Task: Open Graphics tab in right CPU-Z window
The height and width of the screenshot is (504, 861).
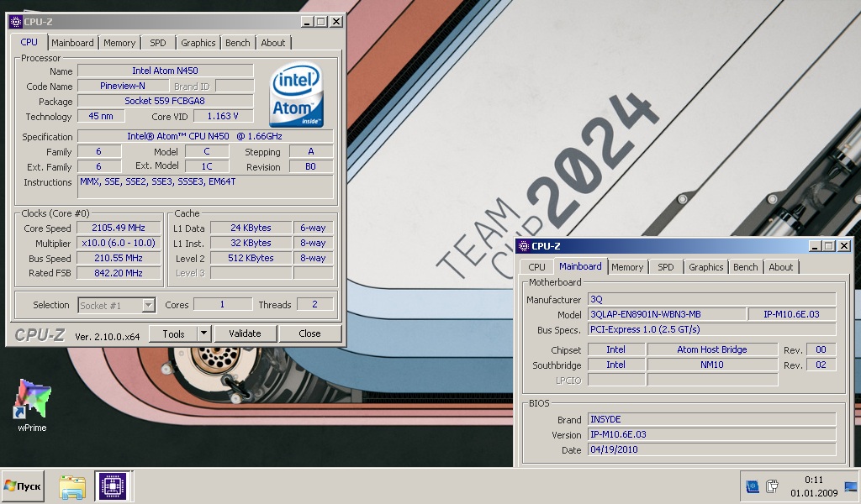Action: point(705,267)
